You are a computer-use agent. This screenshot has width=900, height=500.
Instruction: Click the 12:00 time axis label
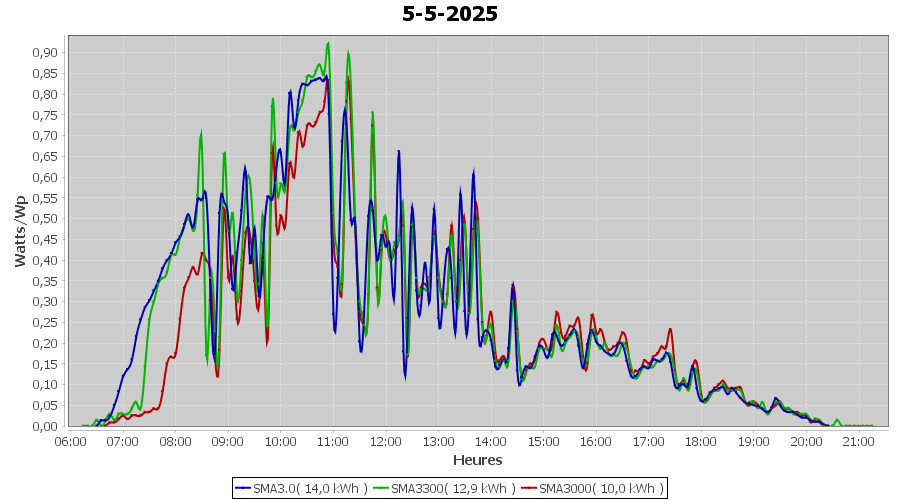pyautogui.click(x=386, y=441)
